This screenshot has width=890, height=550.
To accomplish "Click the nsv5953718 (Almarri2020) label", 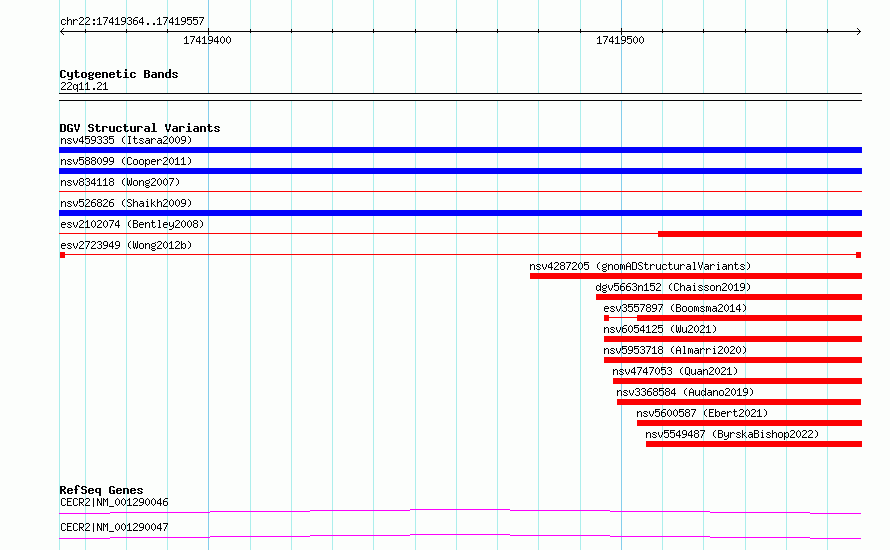I will click(x=675, y=350).
